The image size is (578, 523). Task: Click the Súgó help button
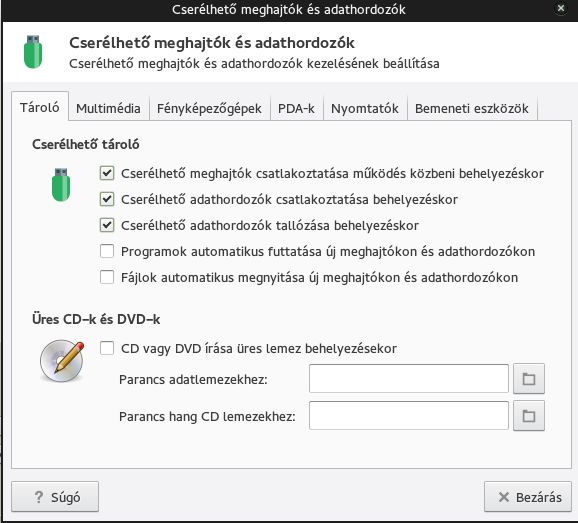pos(55,497)
